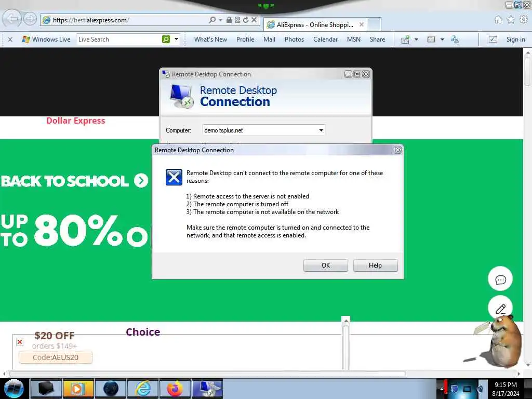Expand the blog-this icon dropdown arrow
532x399 pixels.
pos(416,39)
